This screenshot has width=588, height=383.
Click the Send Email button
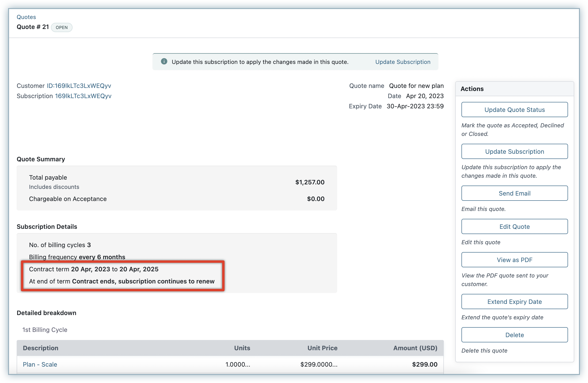click(514, 193)
